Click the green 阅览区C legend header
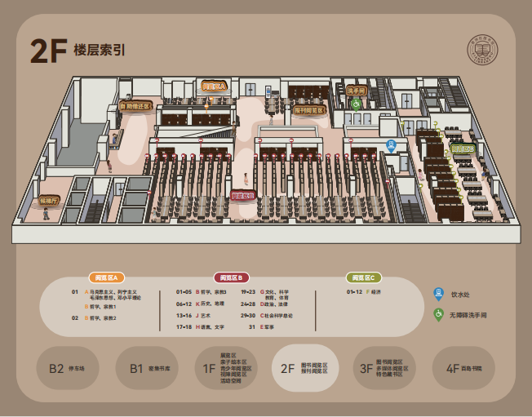532x417 pixels. tap(364, 277)
